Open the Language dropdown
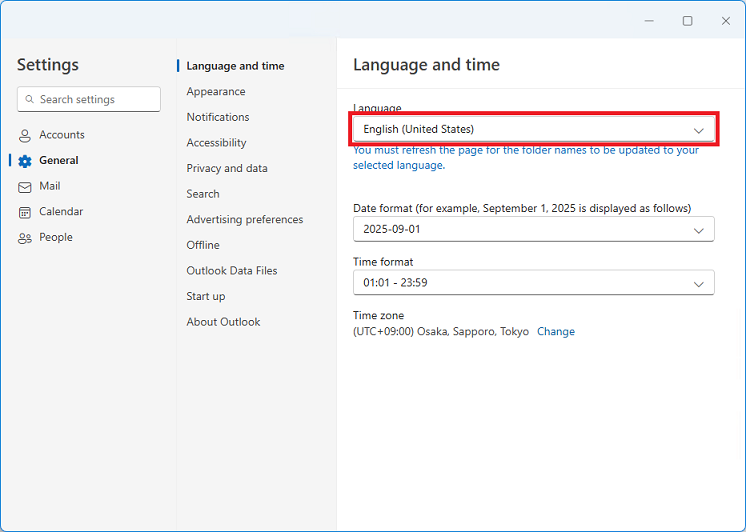This screenshot has height=532, width=746. click(533, 129)
